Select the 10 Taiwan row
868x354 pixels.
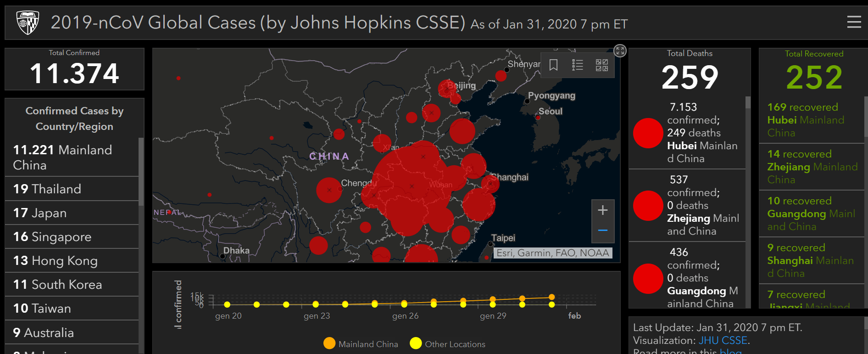pyautogui.click(x=72, y=309)
